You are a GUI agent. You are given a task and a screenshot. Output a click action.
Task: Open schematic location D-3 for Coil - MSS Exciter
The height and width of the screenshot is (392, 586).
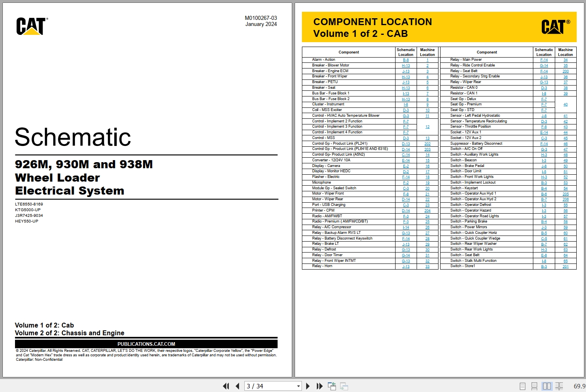click(406, 110)
